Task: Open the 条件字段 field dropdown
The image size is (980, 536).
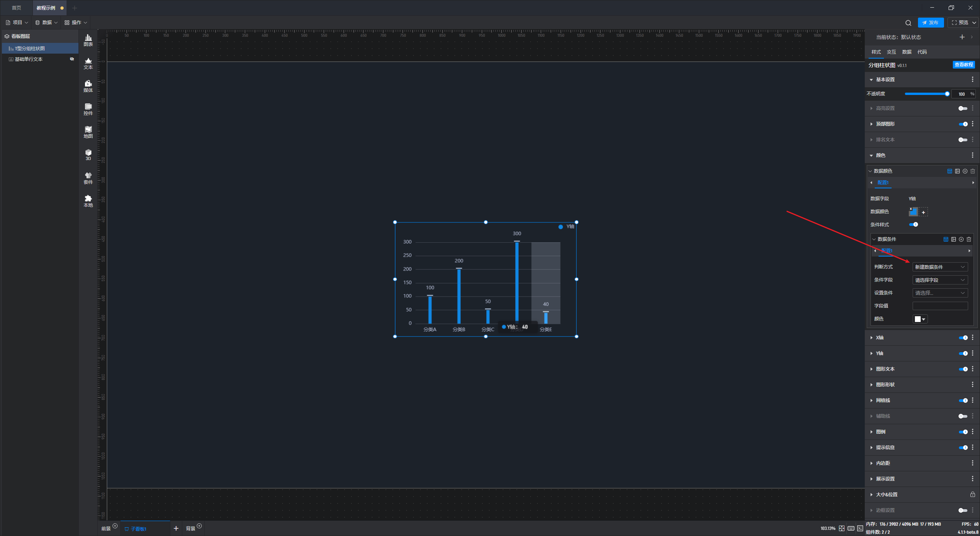Action: [940, 280]
